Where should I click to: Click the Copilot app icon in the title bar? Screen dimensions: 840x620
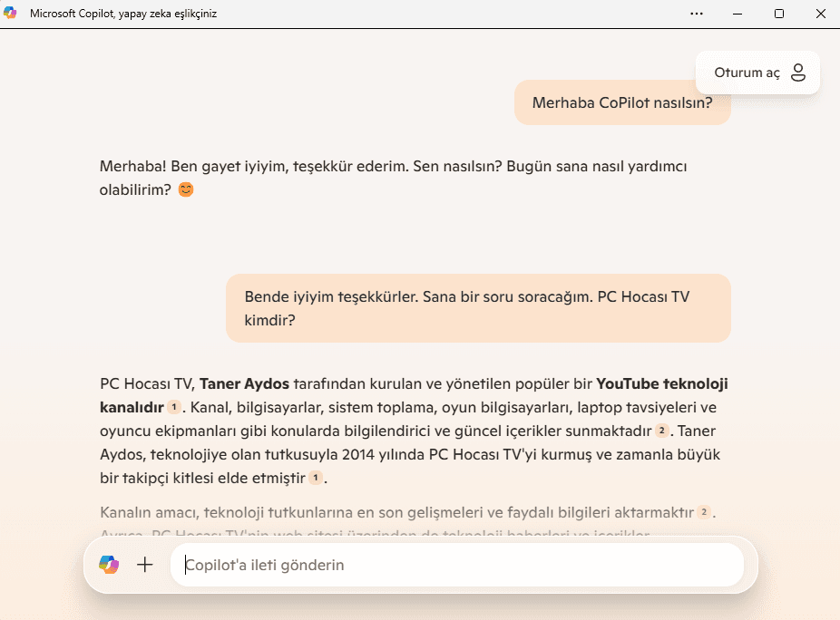[11, 14]
